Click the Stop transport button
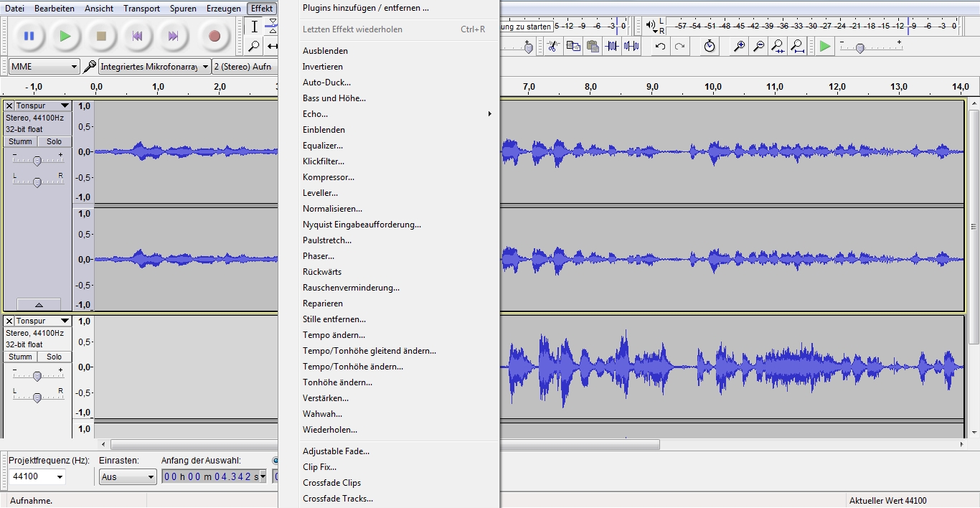Screen dimensions: 980x508 [101, 36]
